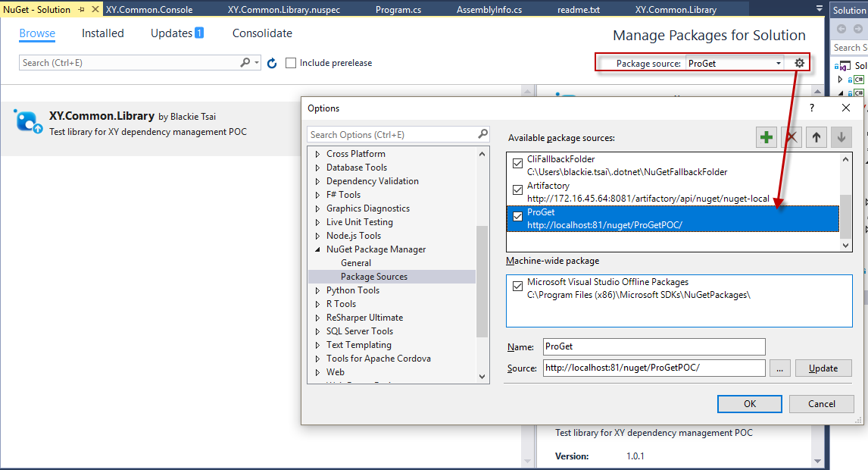Click the Options tree vertical scrollbar
This screenshot has width=868, height=470.
(x=482, y=280)
